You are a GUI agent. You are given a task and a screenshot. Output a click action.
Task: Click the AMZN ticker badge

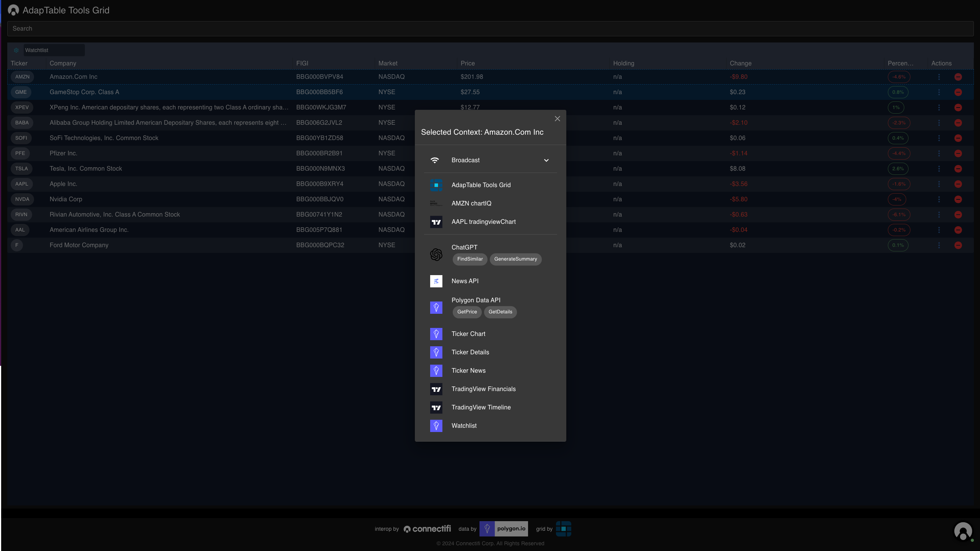tap(22, 77)
